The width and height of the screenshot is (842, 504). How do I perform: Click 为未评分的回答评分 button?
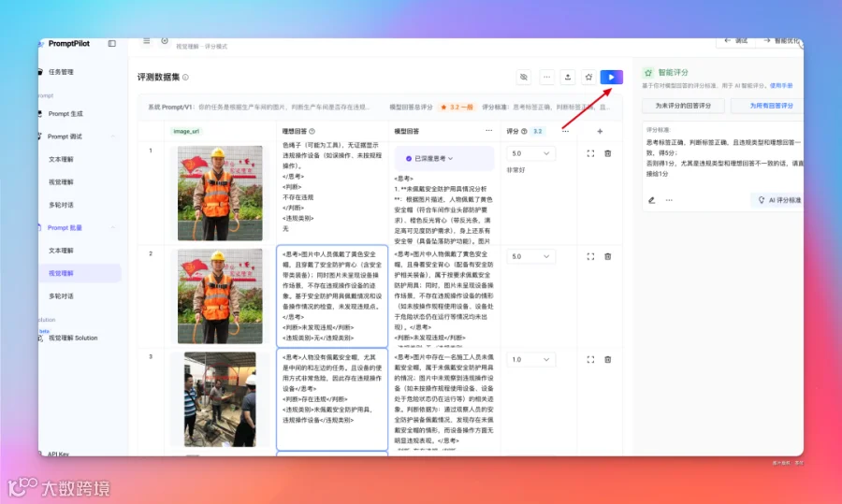coord(683,106)
